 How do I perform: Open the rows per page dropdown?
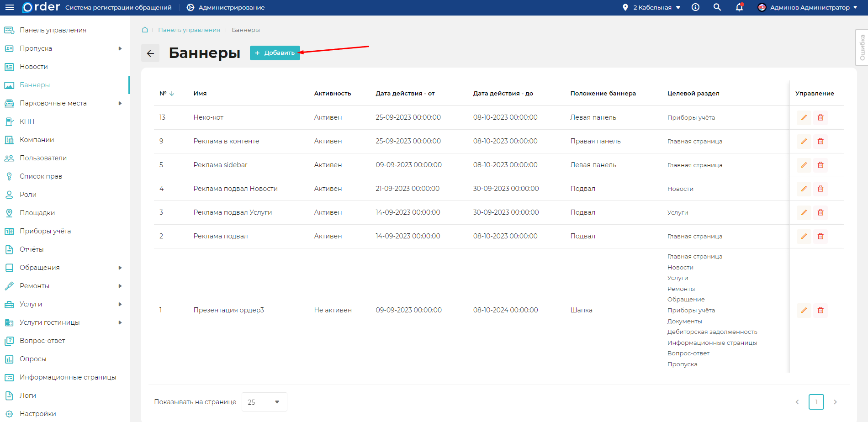tap(264, 402)
